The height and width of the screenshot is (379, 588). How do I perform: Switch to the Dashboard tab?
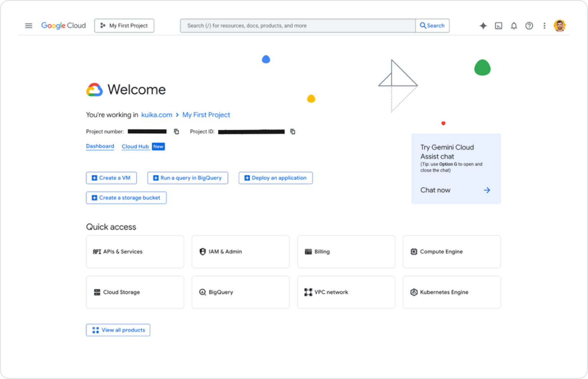(100, 146)
